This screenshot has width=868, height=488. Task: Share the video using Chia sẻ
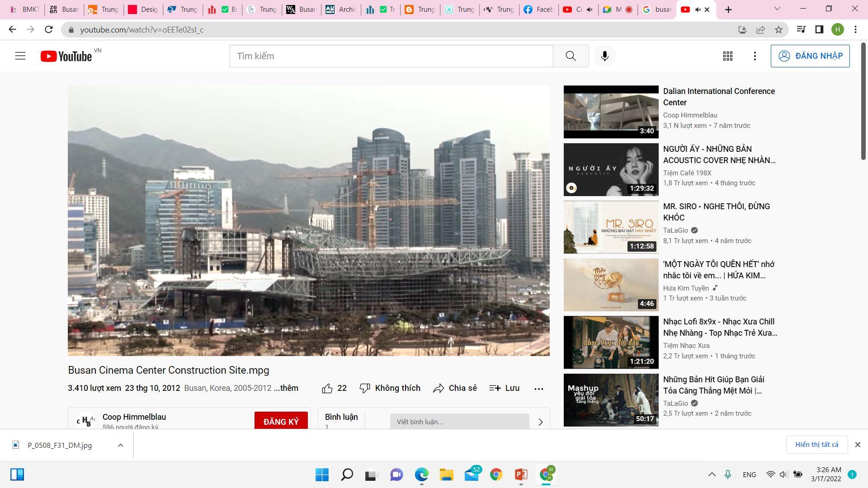(455, 388)
